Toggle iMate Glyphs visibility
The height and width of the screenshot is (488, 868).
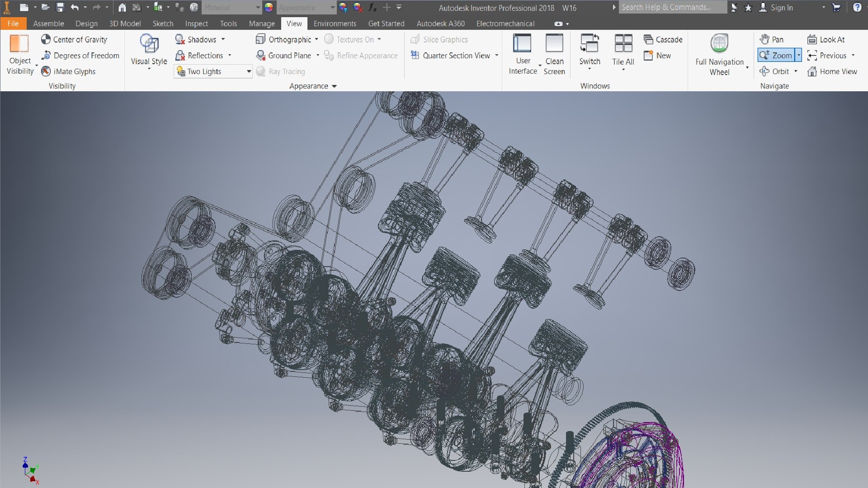click(x=68, y=71)
